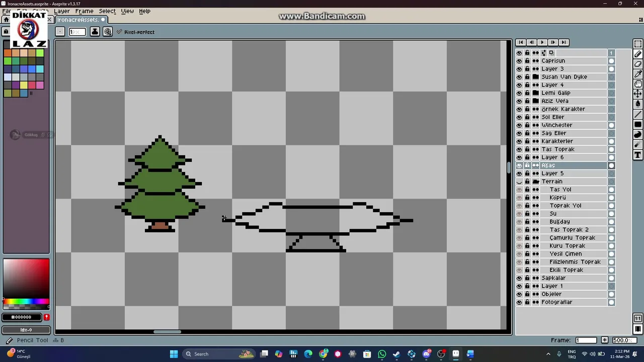The width and height of the screenshot is (644, 362).
Task: Pick the yellow palette swatch
Action: point(24,85)
